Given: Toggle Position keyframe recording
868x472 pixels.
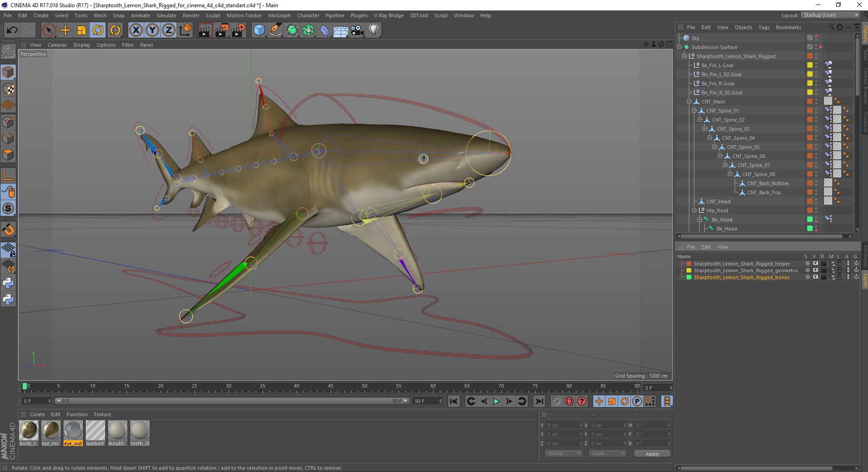Looking at the screenshot, I should point(599,401).
